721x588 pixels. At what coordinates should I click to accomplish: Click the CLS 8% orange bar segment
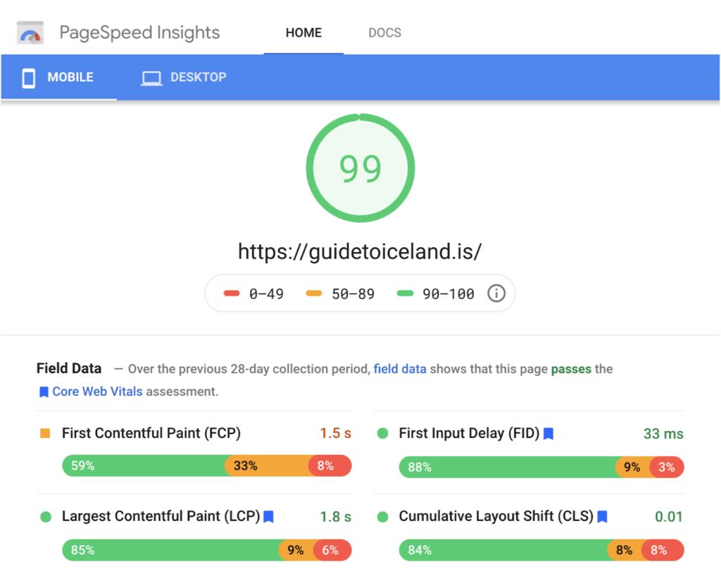pyautogui.click(x=625, y=550)
